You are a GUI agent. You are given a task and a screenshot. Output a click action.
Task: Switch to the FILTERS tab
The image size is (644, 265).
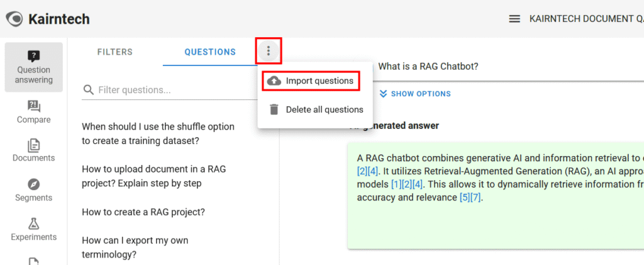pos(115,52)
